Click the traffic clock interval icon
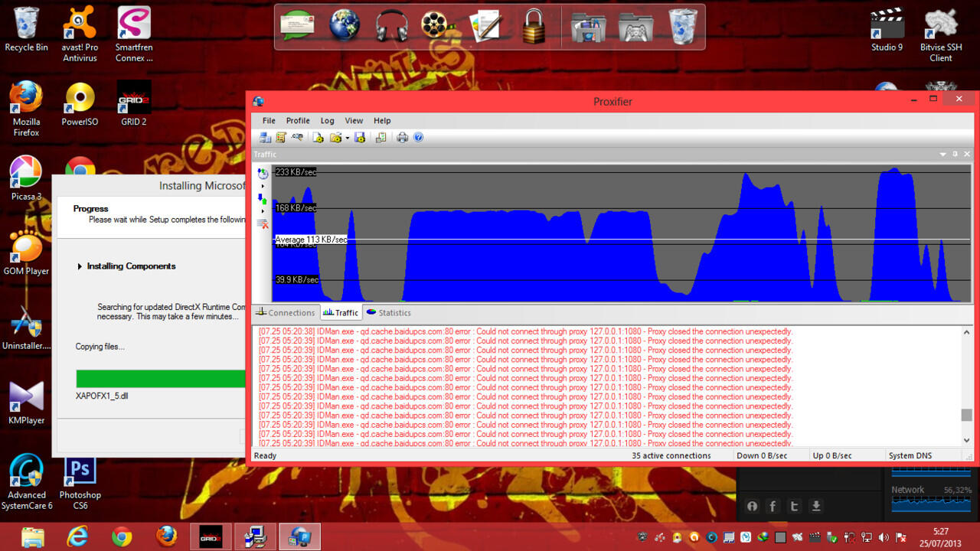 click(263, 174)
